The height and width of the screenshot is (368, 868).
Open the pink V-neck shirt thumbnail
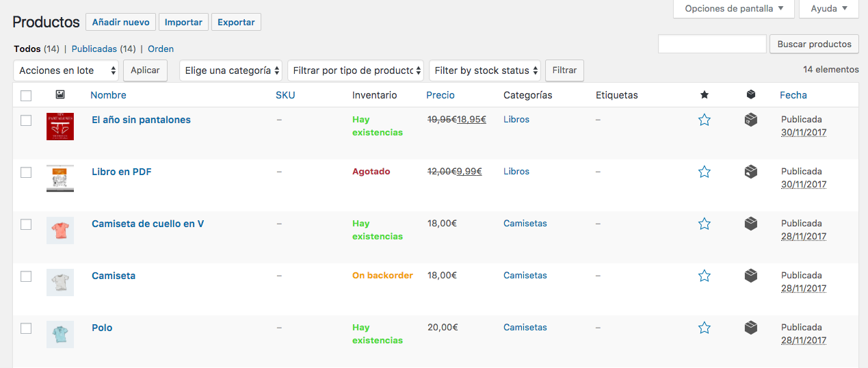point(60,231)
